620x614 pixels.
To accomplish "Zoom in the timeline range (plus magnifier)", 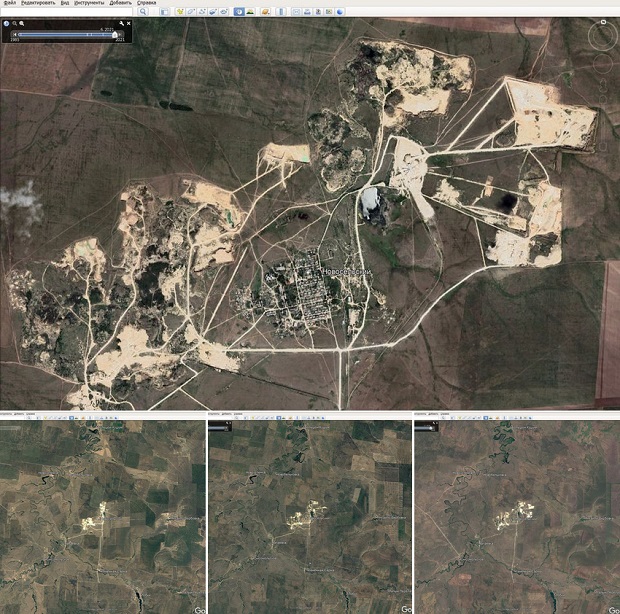I will pyautogui.click(x=22, y=24).
